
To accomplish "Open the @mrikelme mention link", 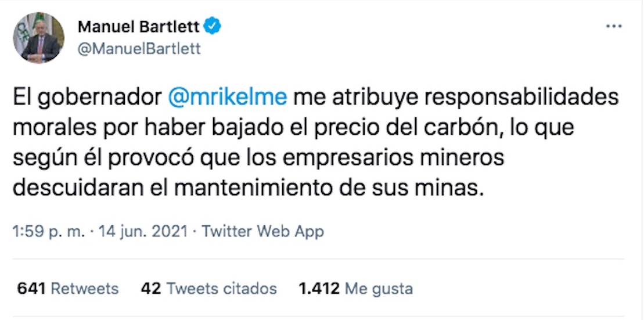I will tap(227, 97).
